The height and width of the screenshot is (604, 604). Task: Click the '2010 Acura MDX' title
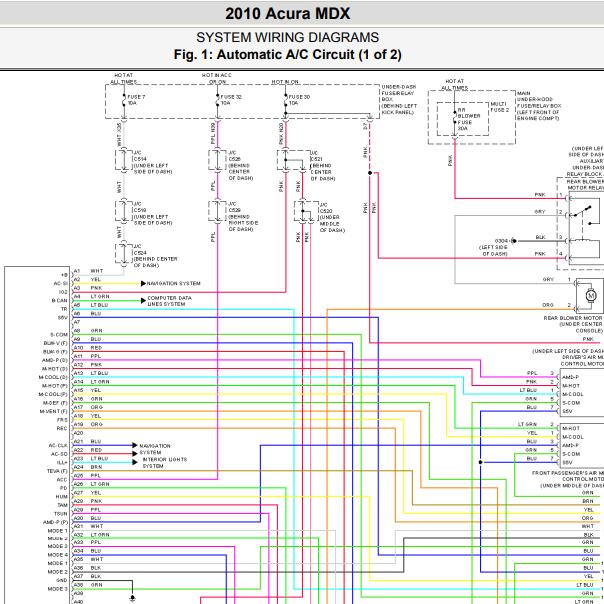point(288,14)
